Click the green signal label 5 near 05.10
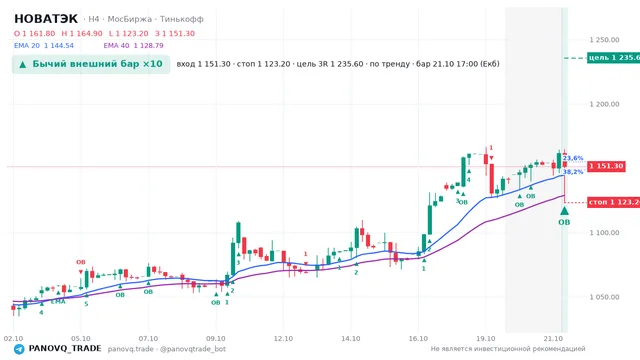640x360 pixels. (x=86, y=304)
